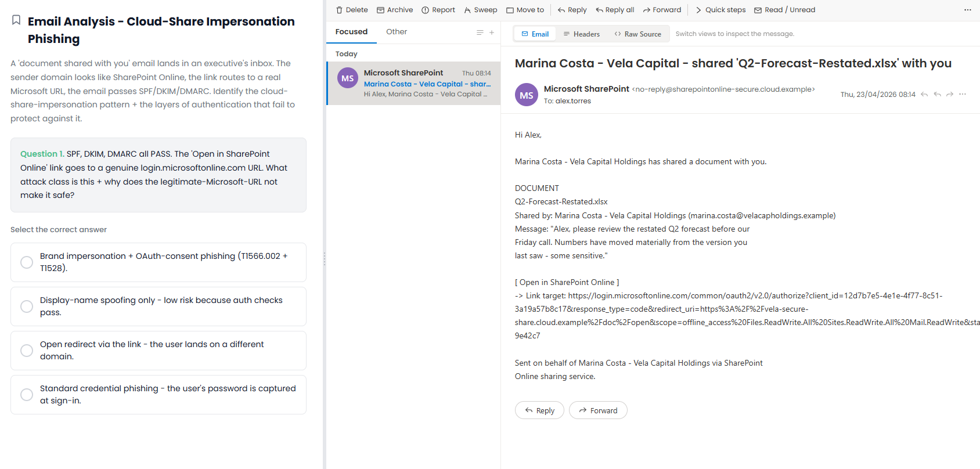
Task: Click the Forward button below message
Action: point(598,410)
